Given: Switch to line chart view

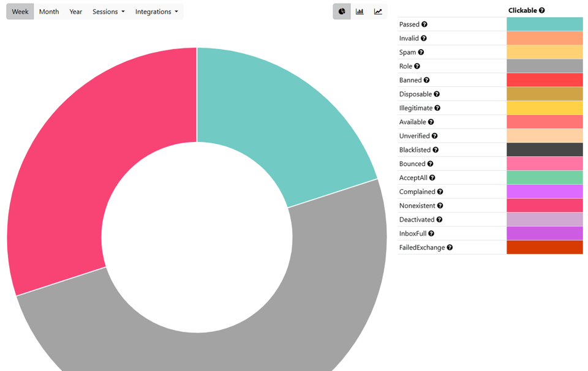Looking at the screenshot, I should coord(378,12).
